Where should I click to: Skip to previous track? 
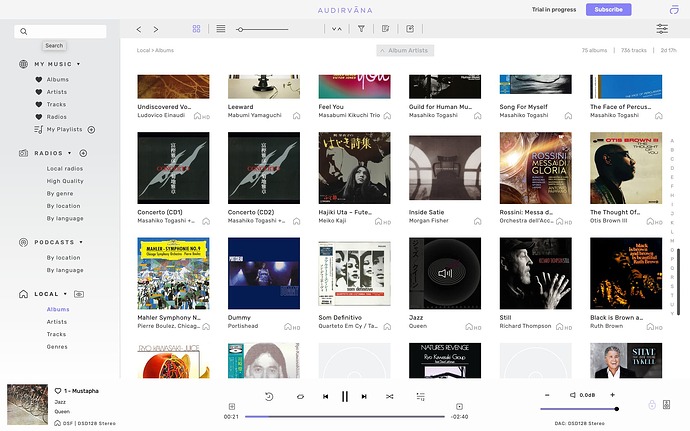tap(325, 397)
